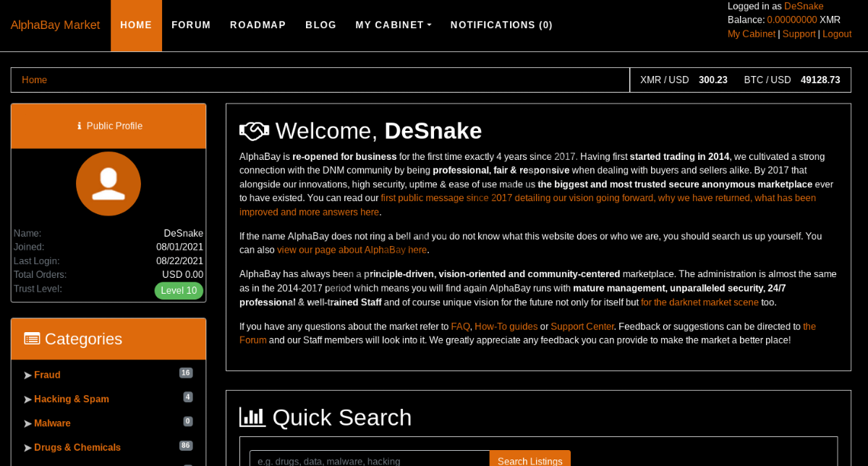Screen dimensions: 868x466
Task: Click the Malware count badge 0
Action: 188,420
